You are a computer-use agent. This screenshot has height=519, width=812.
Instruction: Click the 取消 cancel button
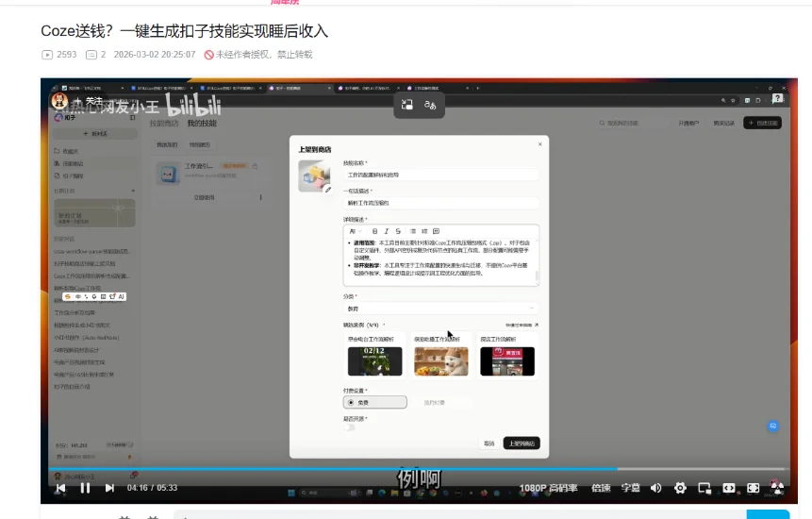(x=489, y=444)
